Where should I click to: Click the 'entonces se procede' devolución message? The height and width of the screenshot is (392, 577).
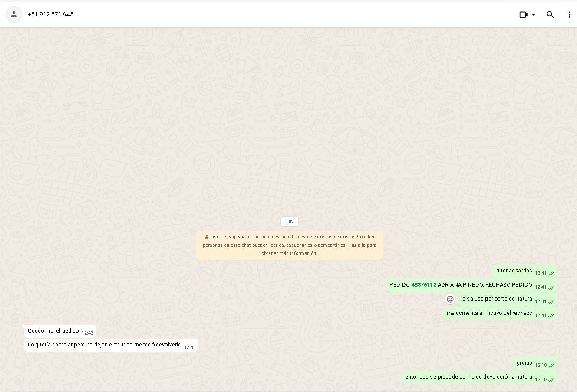(468, 377)
